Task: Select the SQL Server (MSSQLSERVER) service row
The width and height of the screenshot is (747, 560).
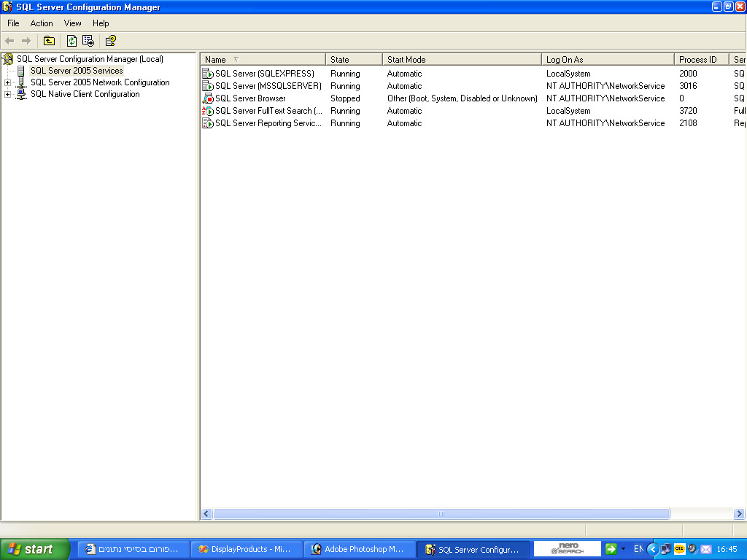Action: pos(268,86)
